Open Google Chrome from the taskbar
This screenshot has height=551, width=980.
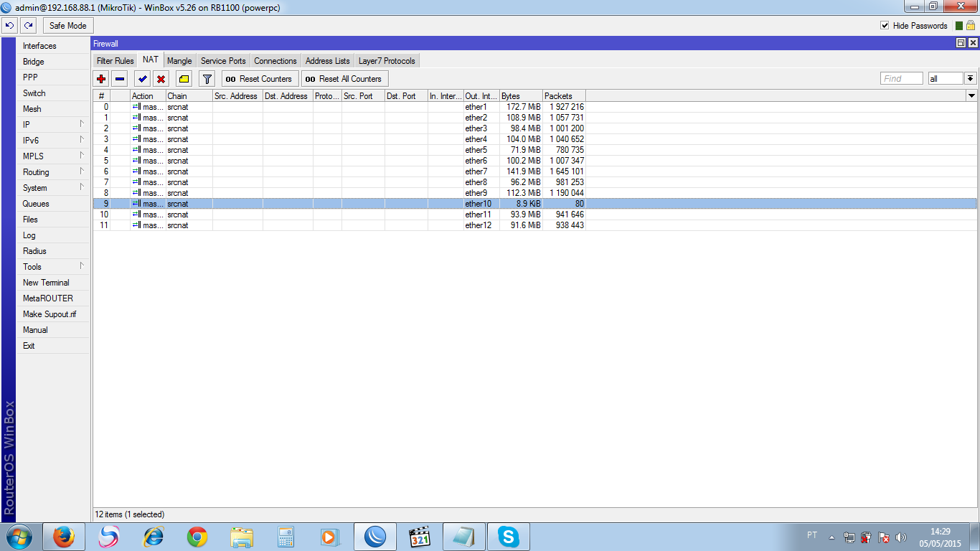coord(197,537)
